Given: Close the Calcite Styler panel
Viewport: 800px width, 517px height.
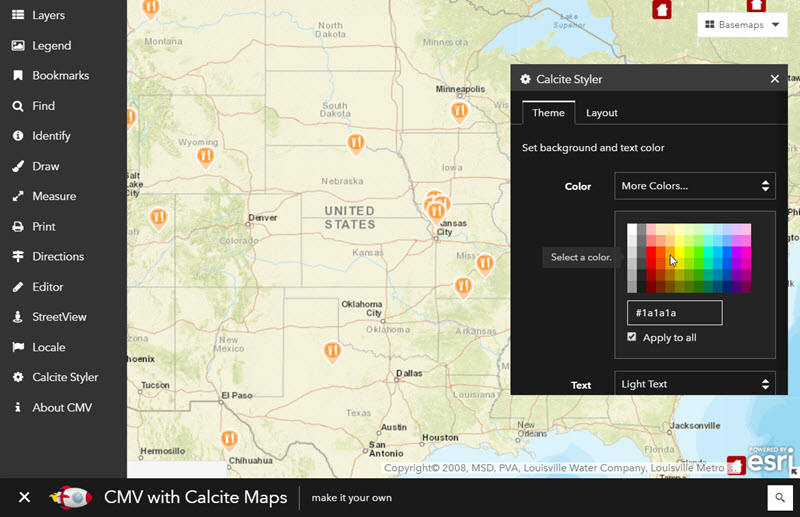Looking at the screenshot, I should 774,79.
